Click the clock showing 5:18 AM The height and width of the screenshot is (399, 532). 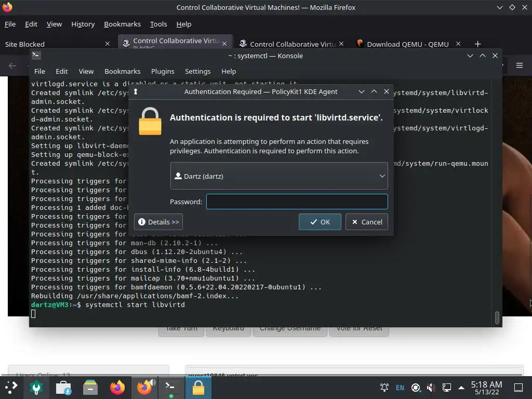click(486, 388)
